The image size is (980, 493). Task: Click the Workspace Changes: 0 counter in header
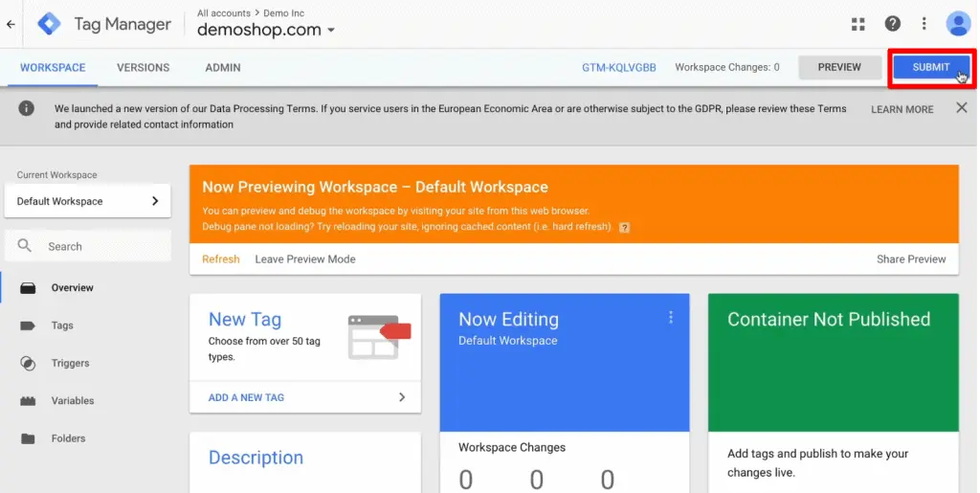click(x=727, y=67)
